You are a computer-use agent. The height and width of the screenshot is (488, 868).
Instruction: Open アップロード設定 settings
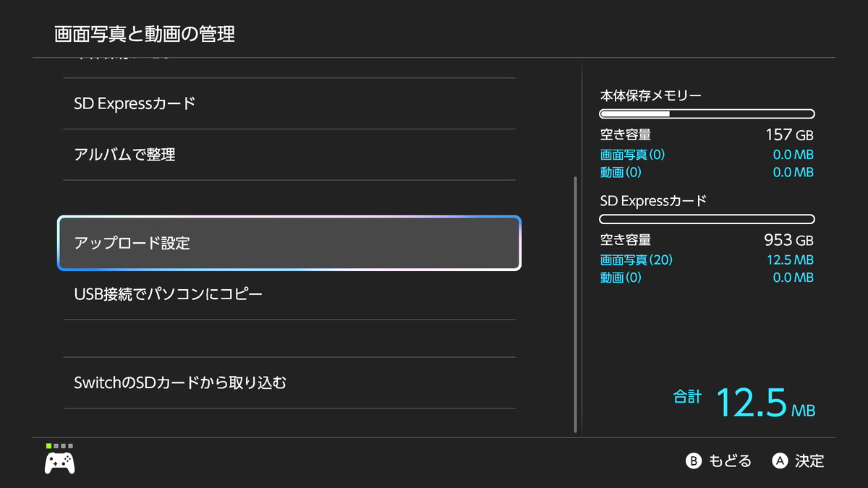point(289,243)
